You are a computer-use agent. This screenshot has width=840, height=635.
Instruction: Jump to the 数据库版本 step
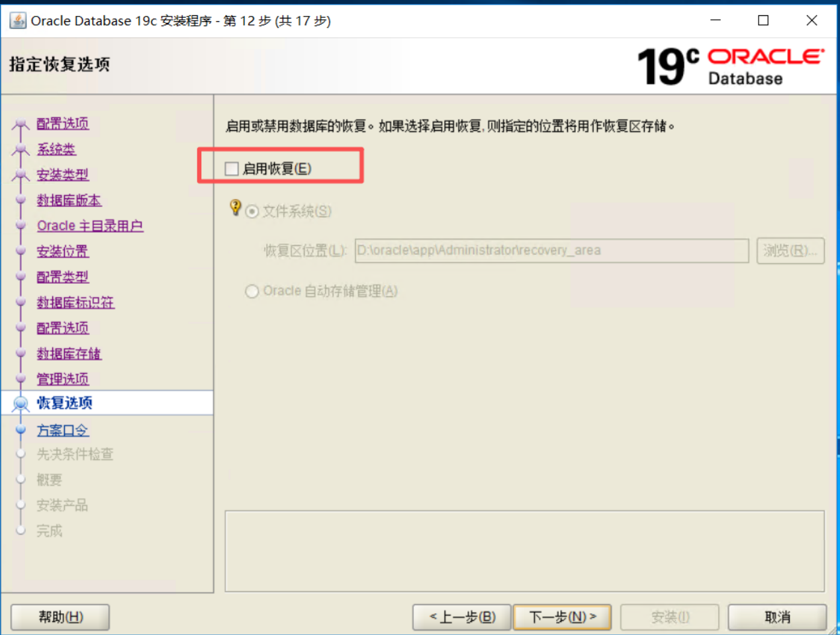point(69,200)
